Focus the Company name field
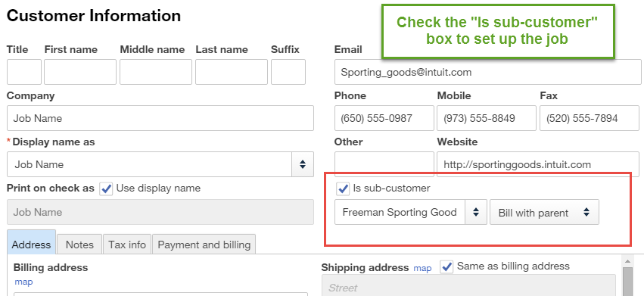This screenshot has width=644, height=296. pos(160,118)
